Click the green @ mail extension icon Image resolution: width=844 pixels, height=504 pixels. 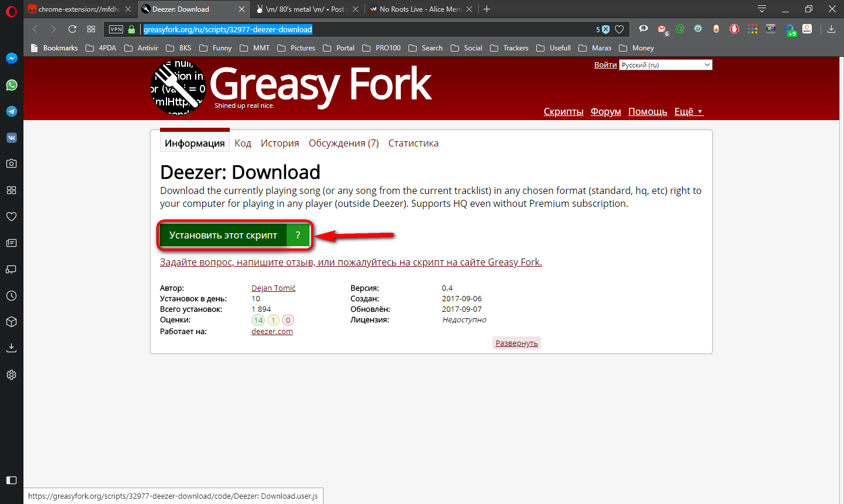(x=680, y=29)
